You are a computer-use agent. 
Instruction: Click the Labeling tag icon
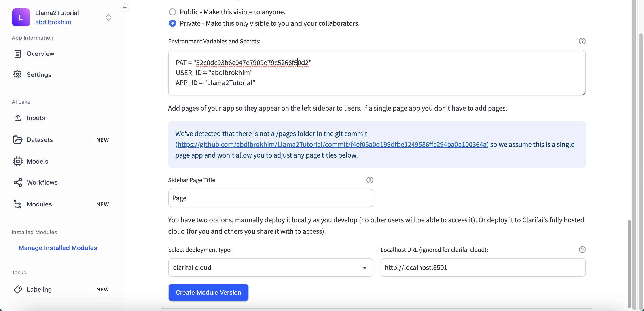tap(18, 289)
